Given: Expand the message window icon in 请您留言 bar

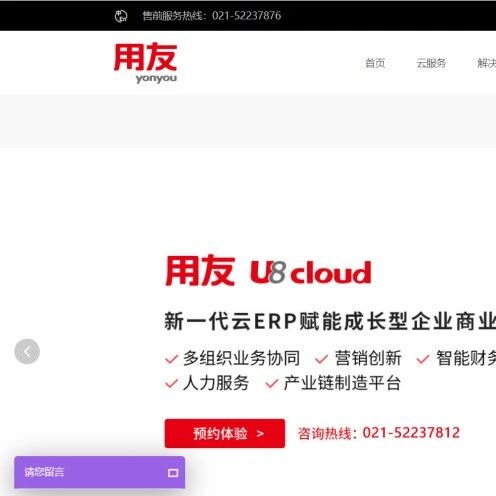Looking at the screenshot, I should coord(173,472).
